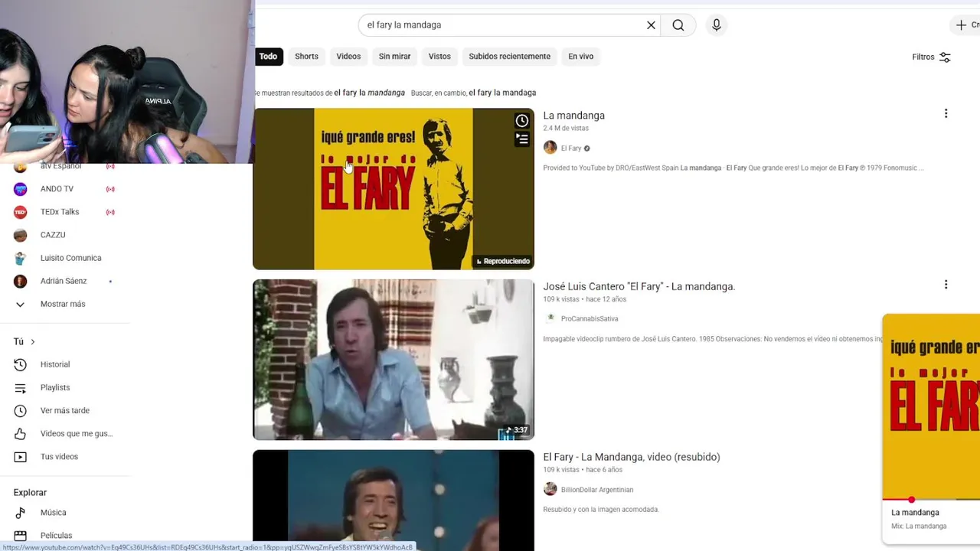The height and width of the screenshot is (551, 980).
Task: Select the Subidos recientemente filter chip
Action: coord(509,57)
